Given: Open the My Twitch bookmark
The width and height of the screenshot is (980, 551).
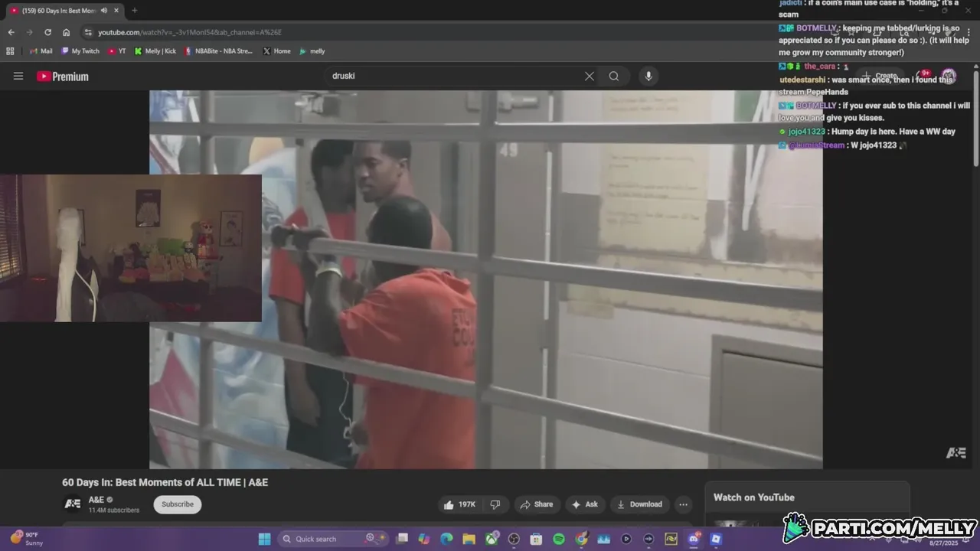Looking at the screenshot, I should click(x=80, y=51).
